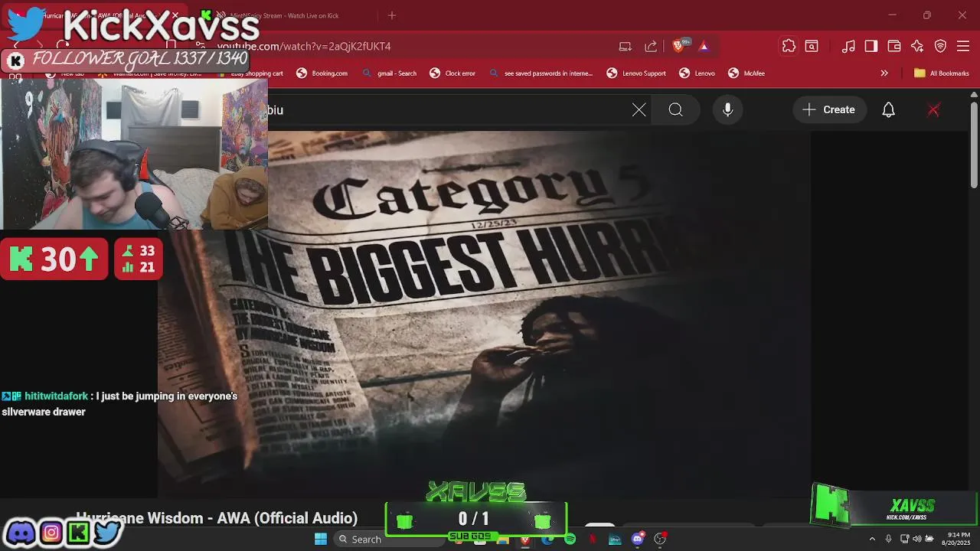Open the Extensions puzzle icon

[x=789, y=46]
